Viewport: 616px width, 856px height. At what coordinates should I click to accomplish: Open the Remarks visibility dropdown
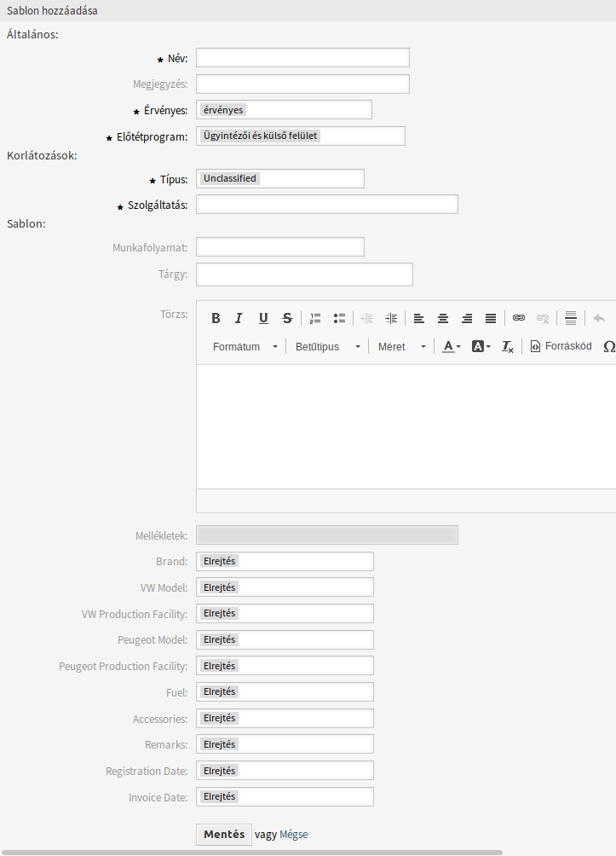point(285,744)
